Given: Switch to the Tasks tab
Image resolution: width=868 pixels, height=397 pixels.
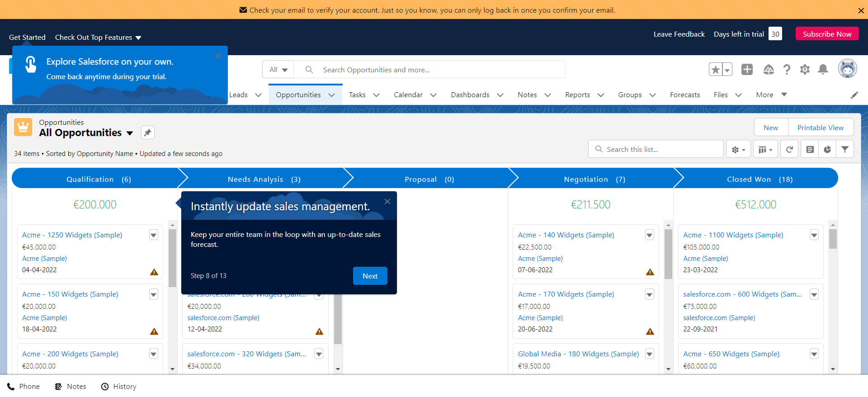Looking at the screenshot, I should coord(357,95).
